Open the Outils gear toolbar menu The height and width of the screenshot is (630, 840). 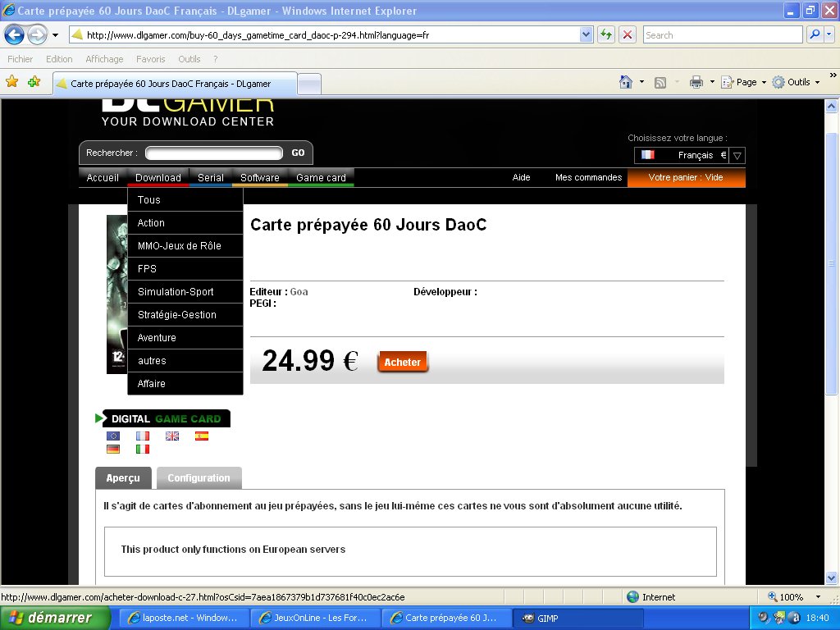point(796,82)
